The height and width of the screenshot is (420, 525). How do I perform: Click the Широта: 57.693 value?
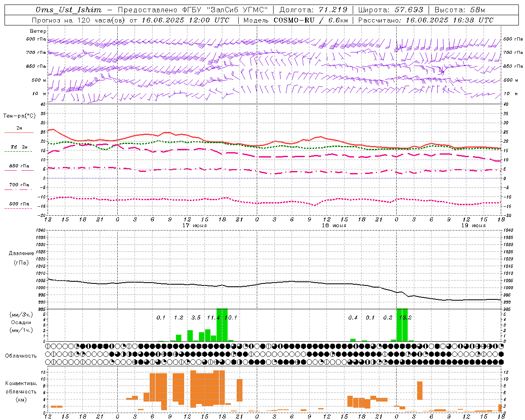click(391, 10)
